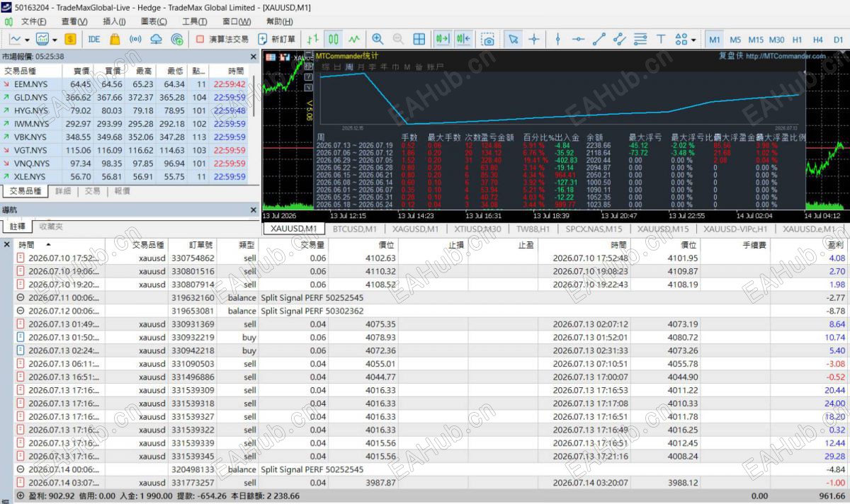The image size is (850, 504).
Task: Expand the indicators list dropdown arrow
Action: (54, 40)
